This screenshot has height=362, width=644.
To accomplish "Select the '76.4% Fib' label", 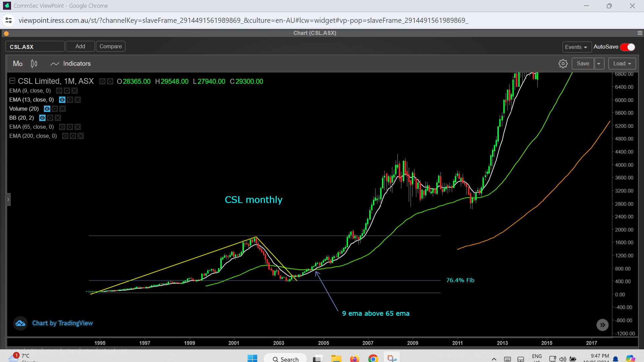I will [460, 280].
